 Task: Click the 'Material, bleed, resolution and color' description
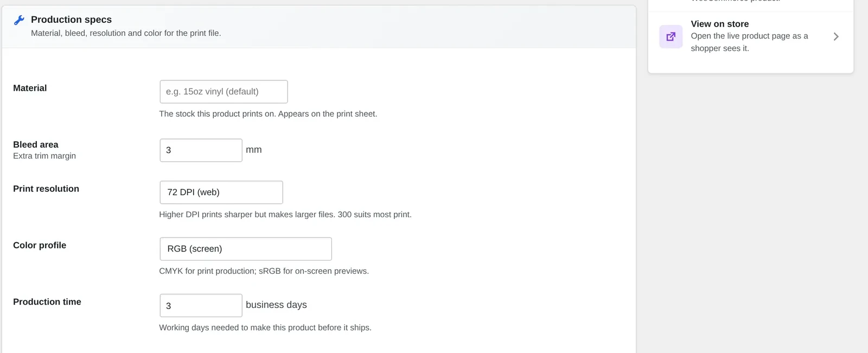pos(126,33)
